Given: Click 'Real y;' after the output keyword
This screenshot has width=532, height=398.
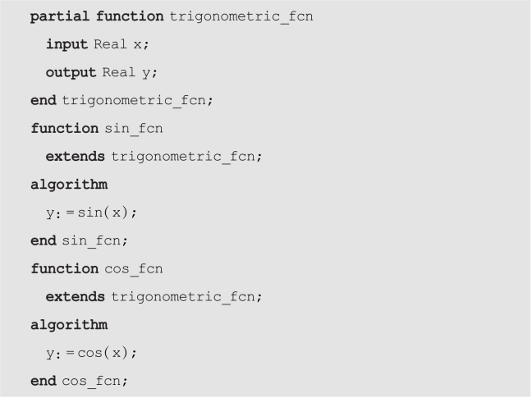Looking at the screenshot, I should click(x=130, y=72).
